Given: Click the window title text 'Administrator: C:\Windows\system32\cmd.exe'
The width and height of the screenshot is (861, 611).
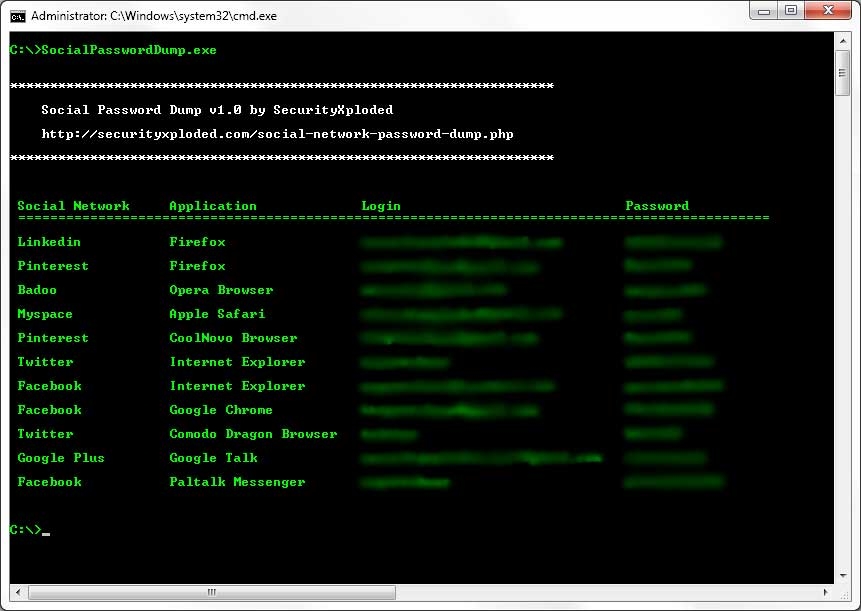Looking at the screenshot, I should point(154,16).
